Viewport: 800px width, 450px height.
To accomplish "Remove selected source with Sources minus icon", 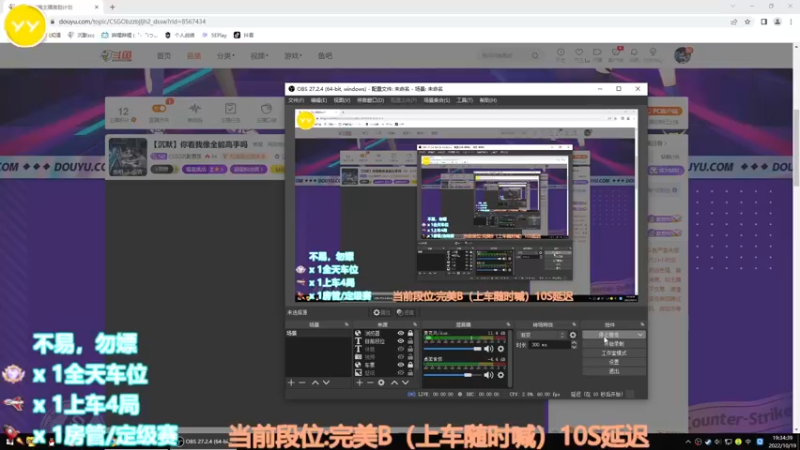I will pyautogui.click(x=370, y=383).
